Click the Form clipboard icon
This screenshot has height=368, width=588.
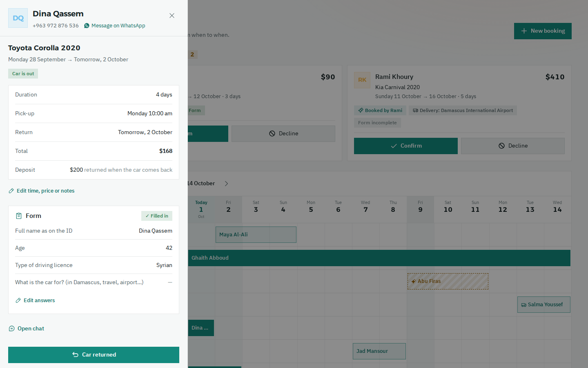click(x=19, y=216)
